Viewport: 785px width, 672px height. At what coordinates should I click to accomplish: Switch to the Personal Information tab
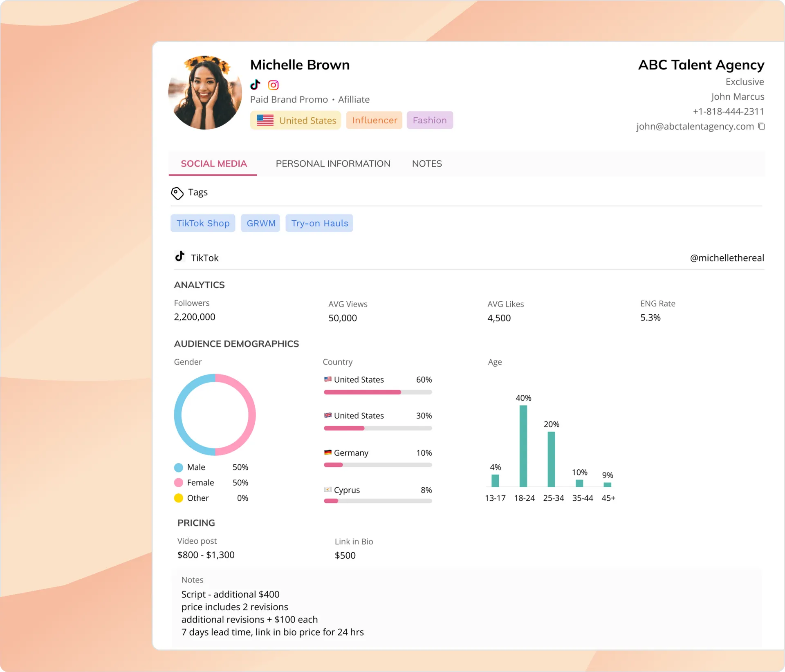point(333,164)
